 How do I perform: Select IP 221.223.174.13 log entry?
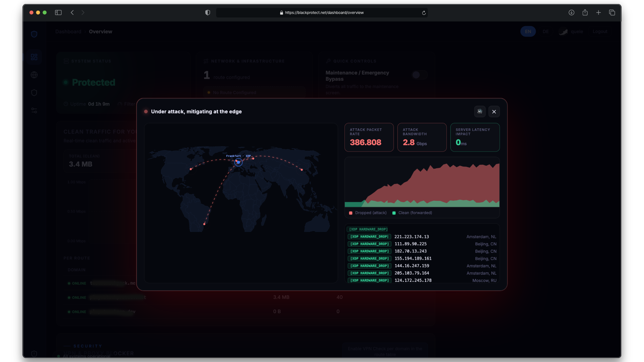(x=422, y=237)
